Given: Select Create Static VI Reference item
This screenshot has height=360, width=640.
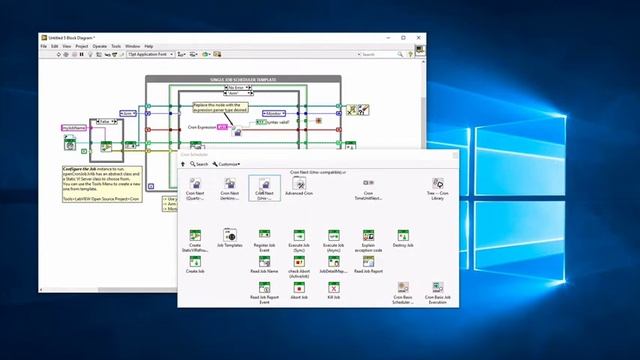Looking at the screenshot, I should point(195,241).
